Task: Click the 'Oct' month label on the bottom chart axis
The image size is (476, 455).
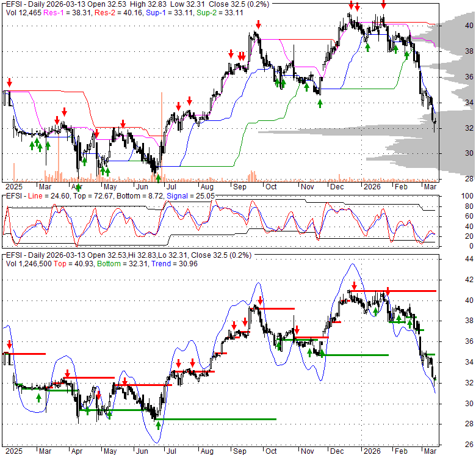Action: (x=271, y=451)
